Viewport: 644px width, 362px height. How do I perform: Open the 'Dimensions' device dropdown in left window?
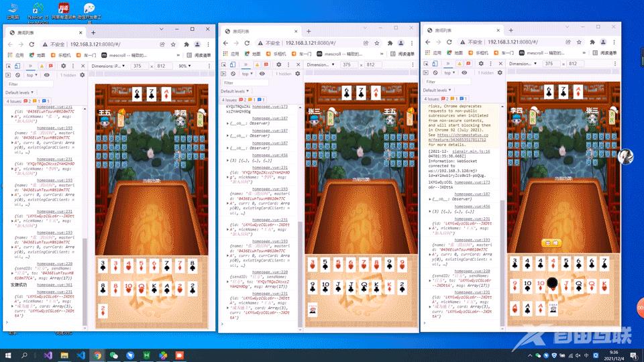109,66
